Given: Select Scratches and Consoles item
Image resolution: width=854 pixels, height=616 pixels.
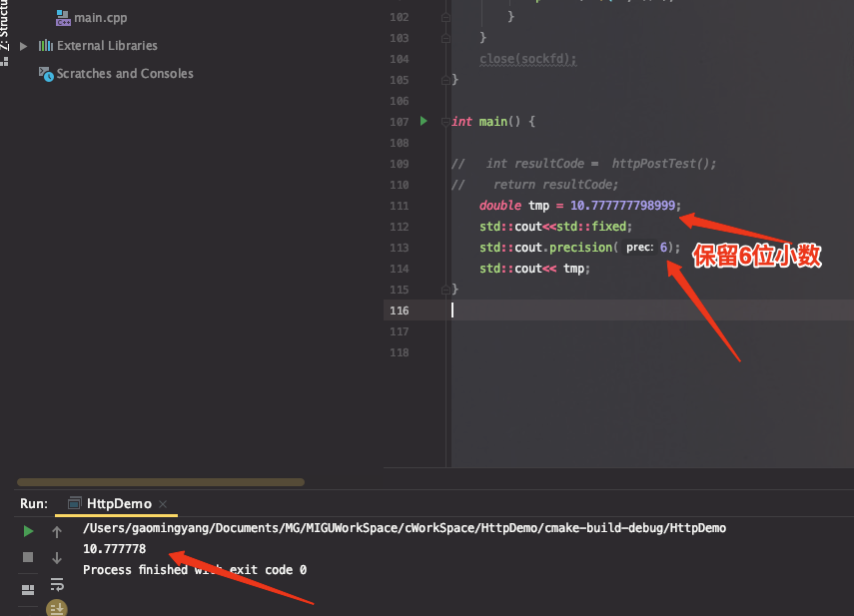Looking at the screenshot, I should pyautogui.click(x=125, y=74).
